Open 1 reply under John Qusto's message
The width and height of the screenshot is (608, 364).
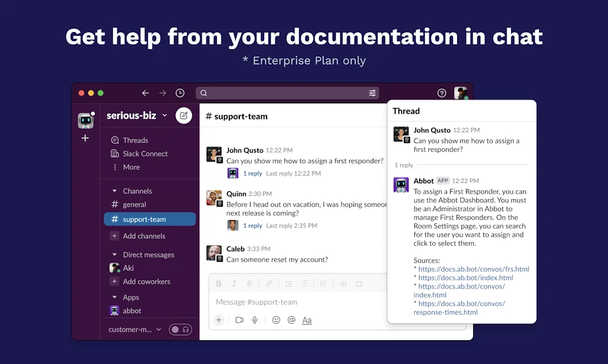(252, 173)
